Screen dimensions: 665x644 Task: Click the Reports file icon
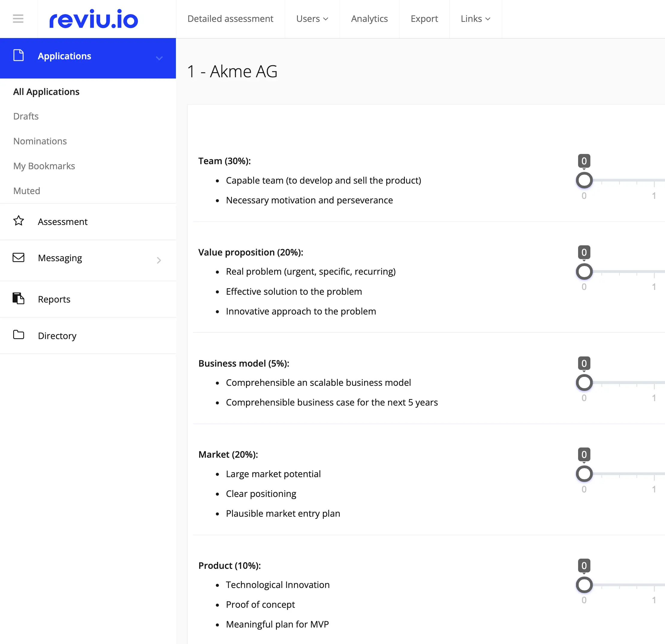[x=18, y=299]
